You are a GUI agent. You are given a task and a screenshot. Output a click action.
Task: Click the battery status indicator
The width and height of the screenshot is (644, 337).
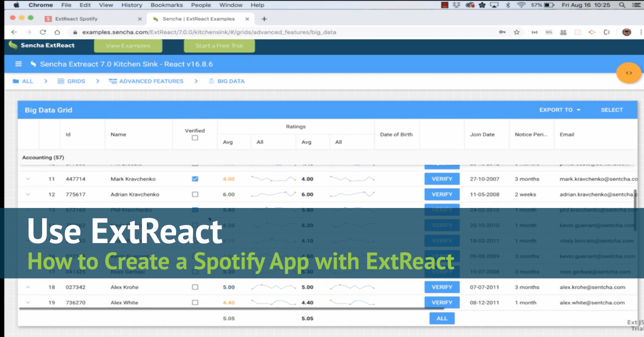click(549, 5)
